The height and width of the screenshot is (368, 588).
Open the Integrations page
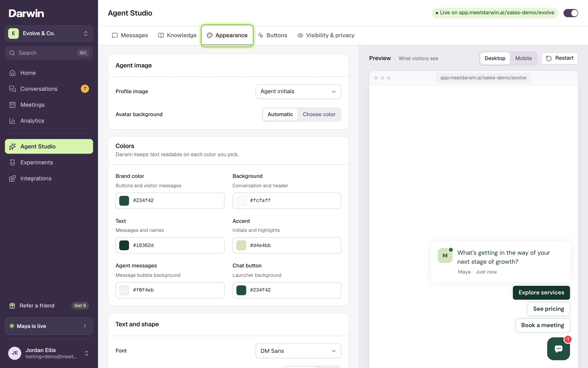click(49, 178)
